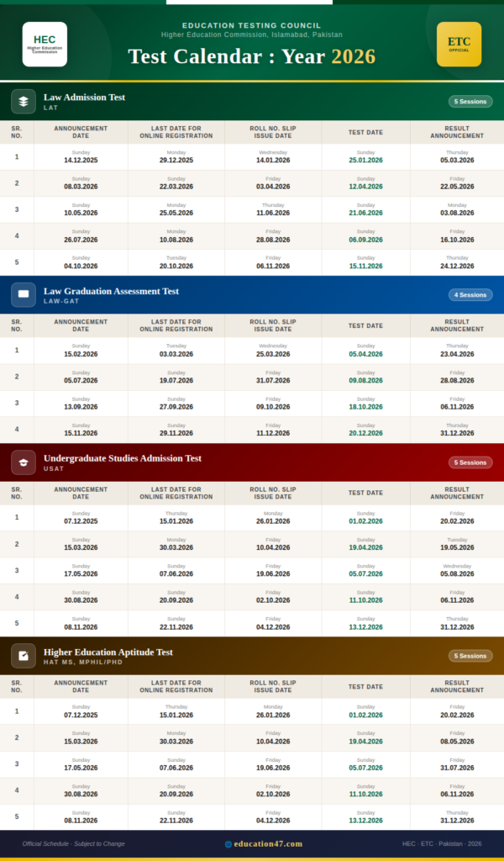Click LAW-GAT test date 18.10.2026
504x861 pixels.
[x=365, y=407]
